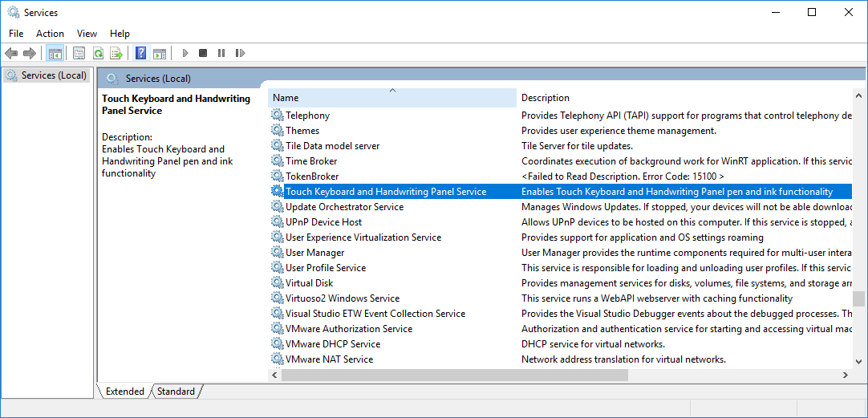Switch to the Standard tab

176,392
